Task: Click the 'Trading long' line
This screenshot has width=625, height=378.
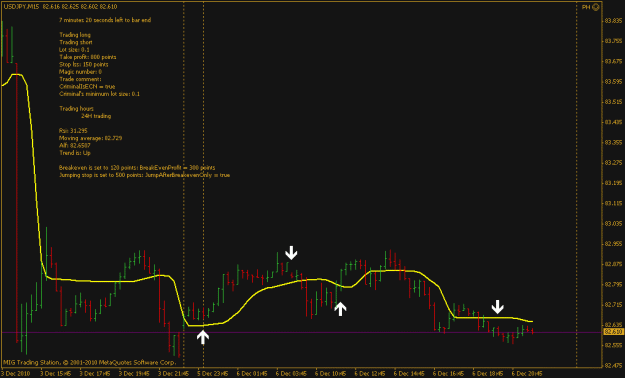Action: 75,35
